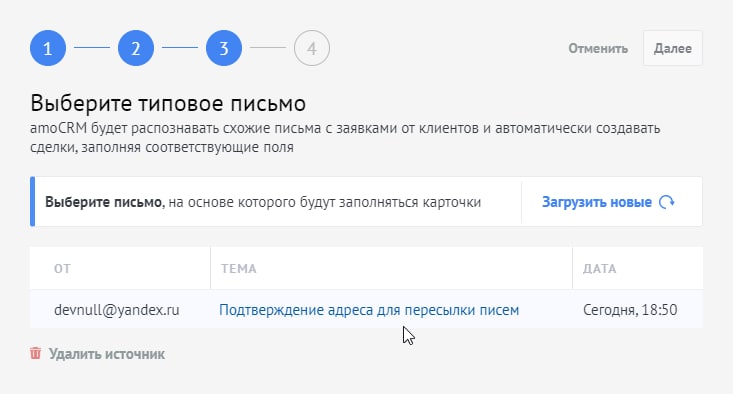Sort by the ОТ column header

pos(62,269)
